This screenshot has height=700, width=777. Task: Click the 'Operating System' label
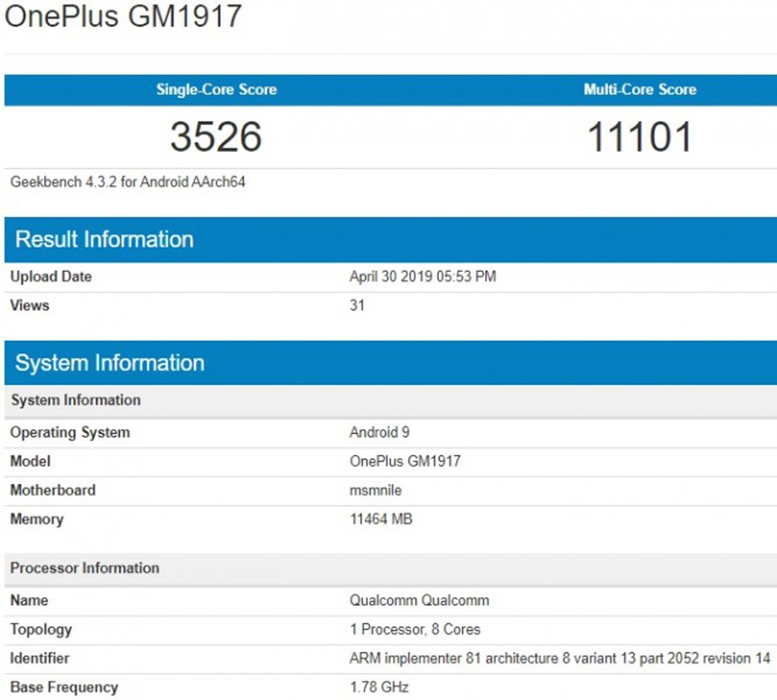pyautogui.click(x=71, y=432)
